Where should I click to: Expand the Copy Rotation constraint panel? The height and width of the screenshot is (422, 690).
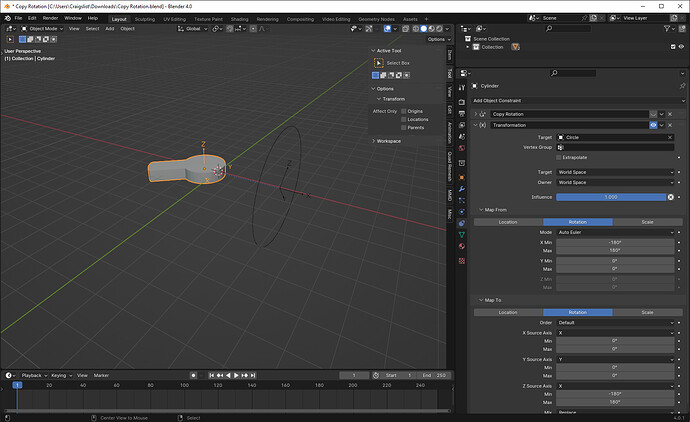point(476,114)
